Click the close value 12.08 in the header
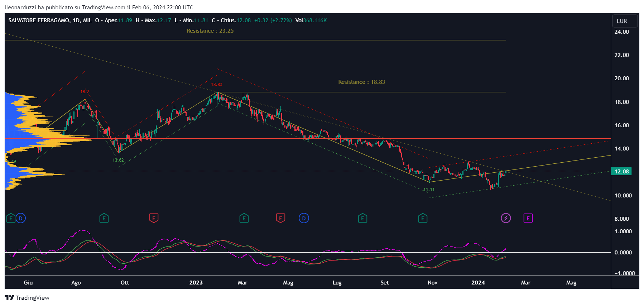Screen dimensions: 644x306 pos(244,20)
